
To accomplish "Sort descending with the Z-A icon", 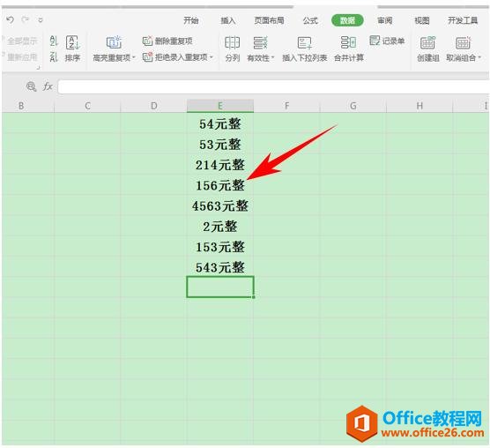I will point(54,57).
